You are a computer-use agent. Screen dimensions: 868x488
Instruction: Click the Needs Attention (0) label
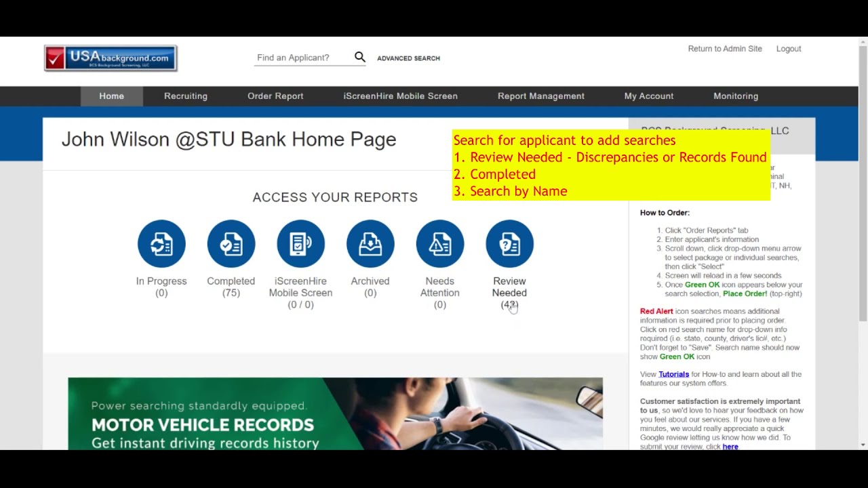point(440,293)
